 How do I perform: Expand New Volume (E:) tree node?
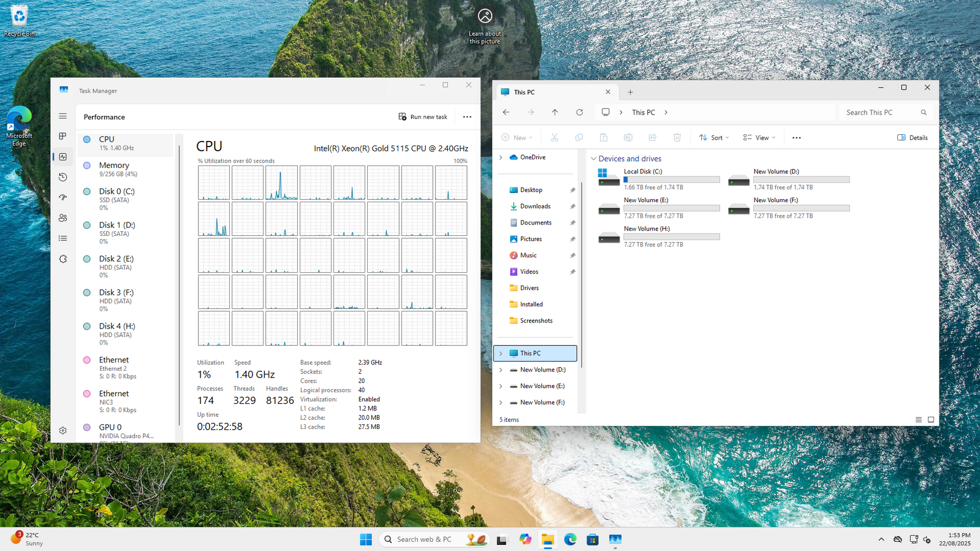(x=501, y=386)
